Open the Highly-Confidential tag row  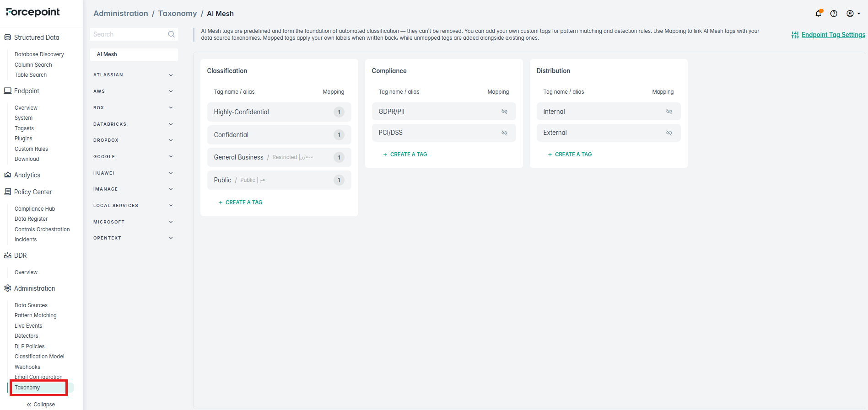[x=279, y=112]
